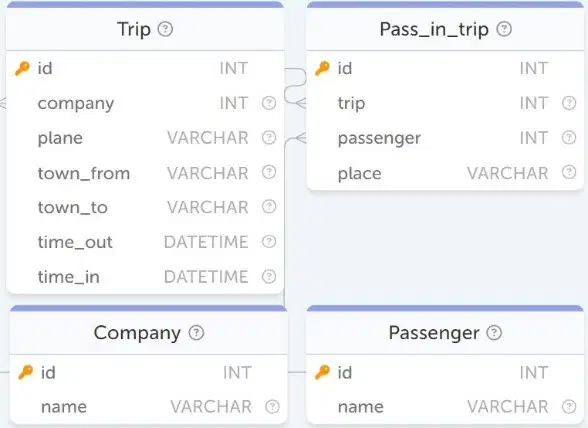The height and width of the screenshot is (428, 588).
Task: Click the Passenger table header
Action: (445, 332)
